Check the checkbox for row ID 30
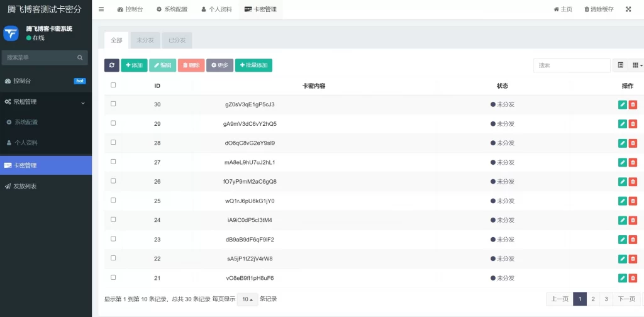Screen dimensions: 644x317 coord(113,104)
